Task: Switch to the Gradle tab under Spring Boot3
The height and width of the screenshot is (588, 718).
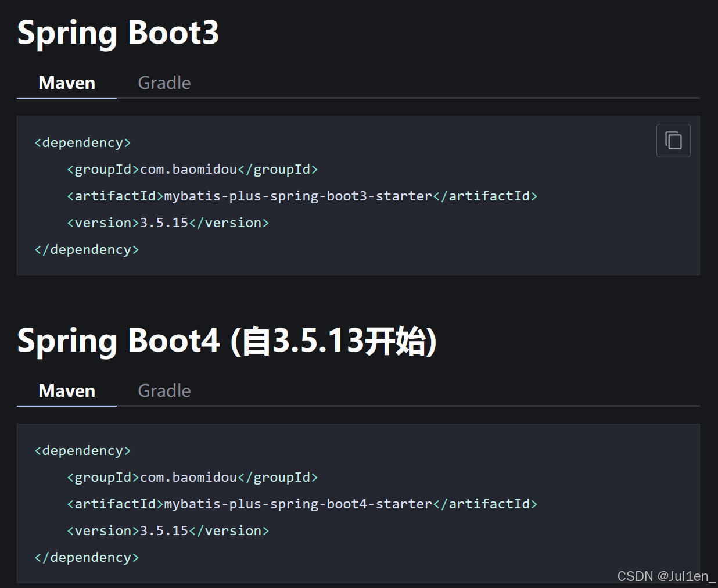Action: click(164, 83)
